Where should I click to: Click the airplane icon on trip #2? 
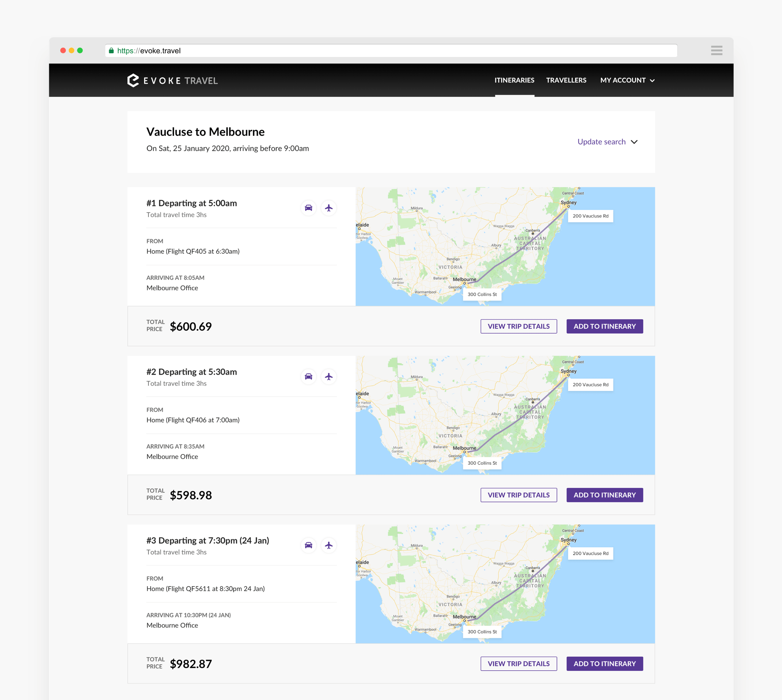[328, 376]
